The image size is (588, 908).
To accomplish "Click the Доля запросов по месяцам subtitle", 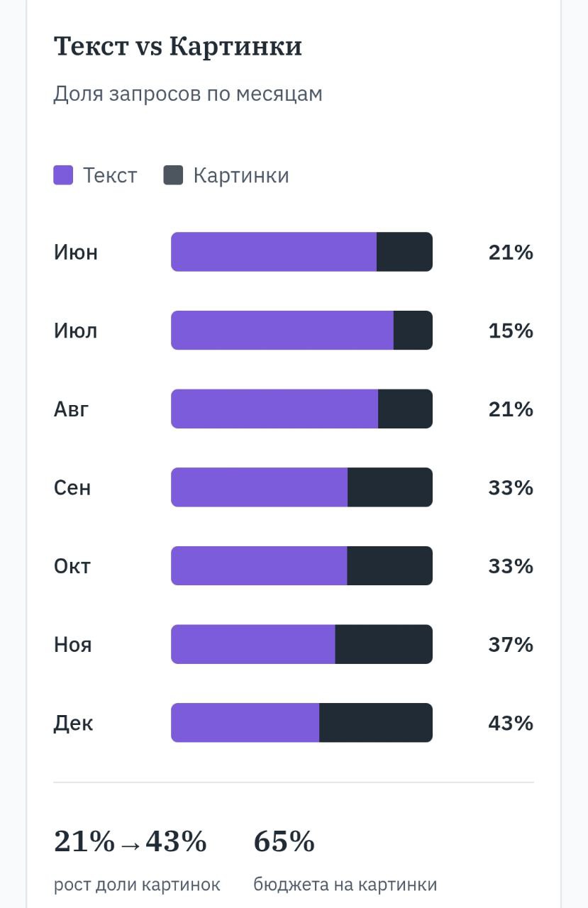I will coord(188,94).
